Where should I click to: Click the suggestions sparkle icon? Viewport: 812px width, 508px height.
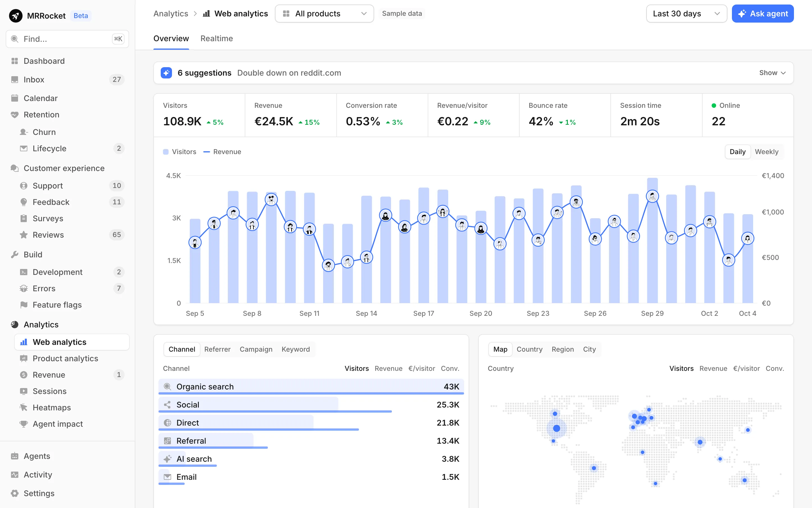click(166, 73)
